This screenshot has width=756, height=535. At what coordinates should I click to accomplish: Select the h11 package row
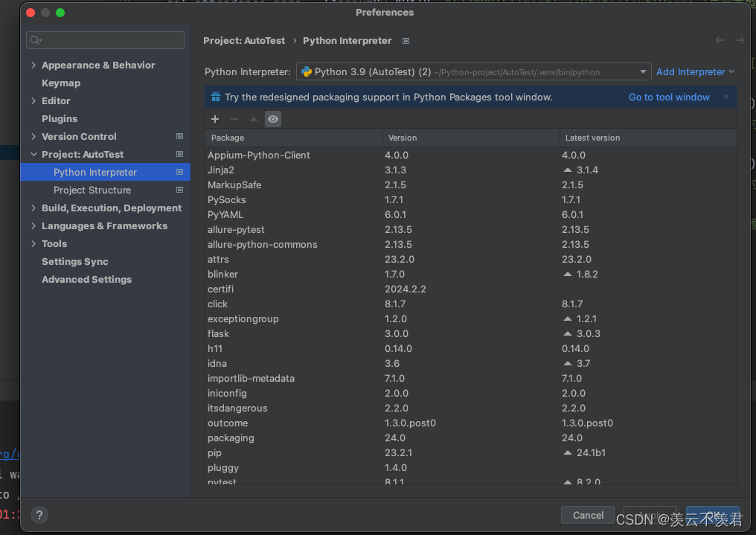(x=471, y=348)
